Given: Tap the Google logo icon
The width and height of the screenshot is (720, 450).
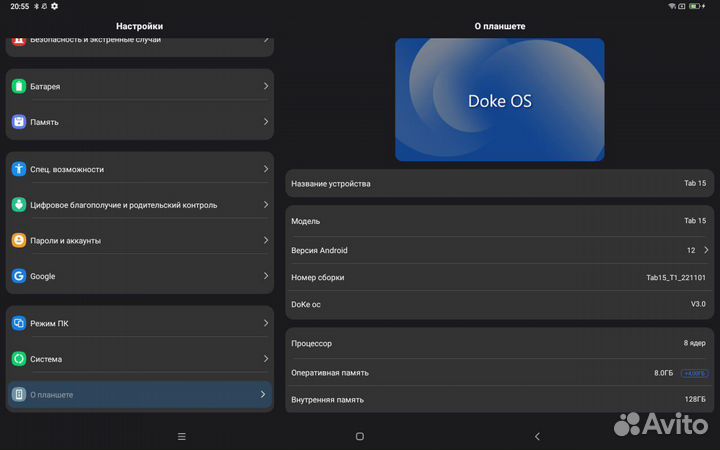Looking at the screenshot, I should click(x=19, y=276).
